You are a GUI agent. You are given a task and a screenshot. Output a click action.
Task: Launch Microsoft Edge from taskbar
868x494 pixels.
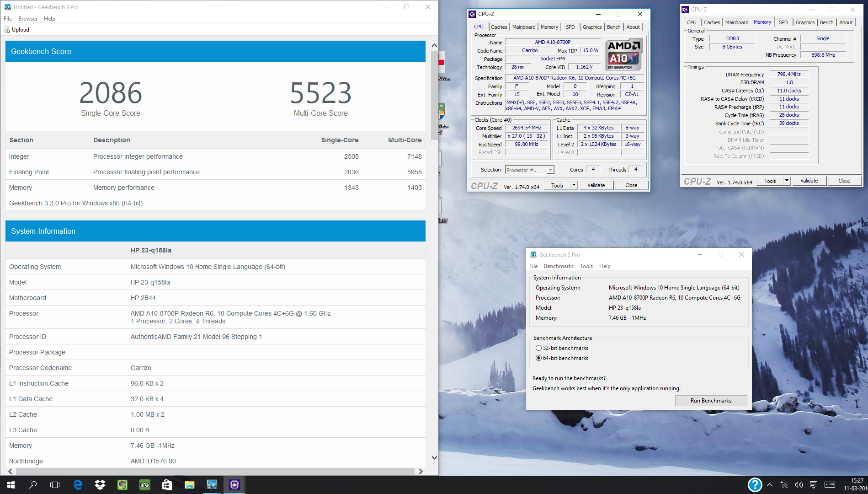tap(78, 485)
